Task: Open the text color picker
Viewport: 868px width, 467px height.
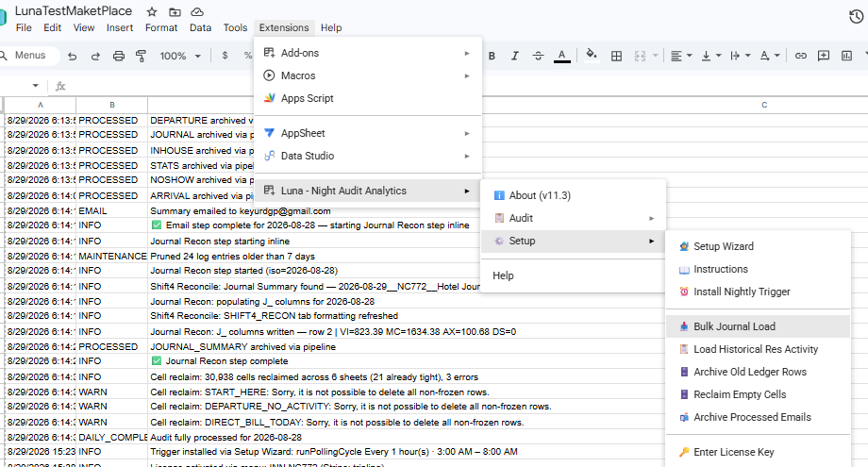Action: point(562,56)
